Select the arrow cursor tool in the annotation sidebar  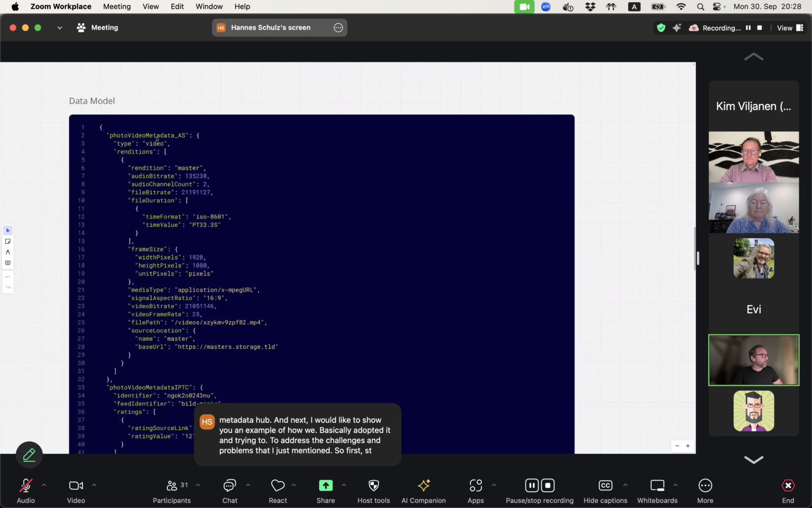pos(7,230)
